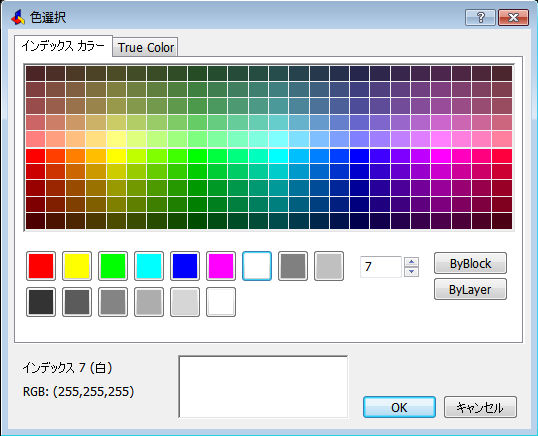Decrease color index with down arrow
Viewport: 538px width, 436px height.
click(x=411, y=272)
